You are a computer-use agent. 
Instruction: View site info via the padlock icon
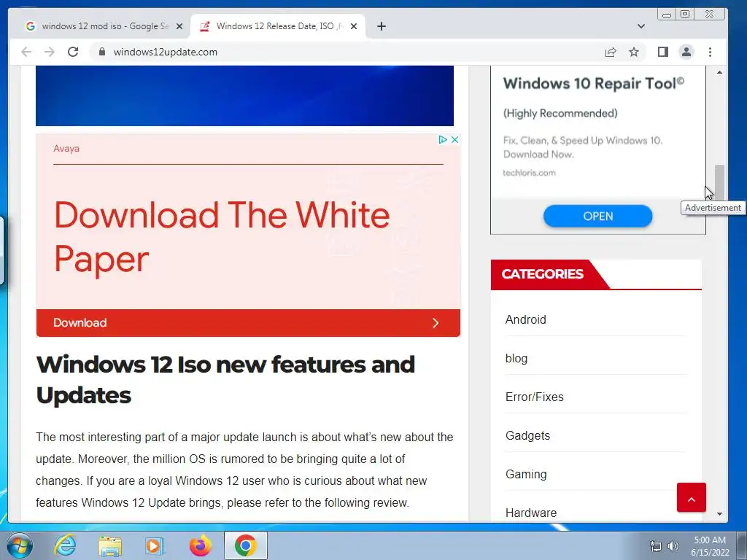point(101,52)
